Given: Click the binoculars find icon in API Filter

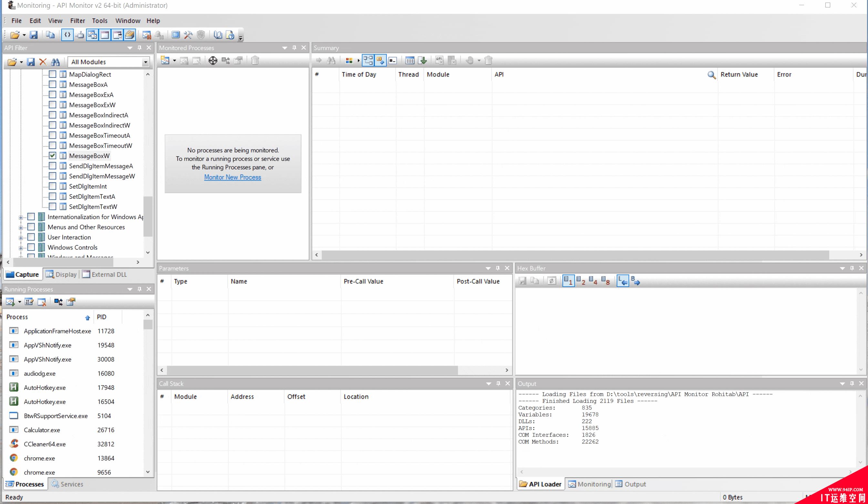Looking at the screenshot, I should tap(55, 62).
